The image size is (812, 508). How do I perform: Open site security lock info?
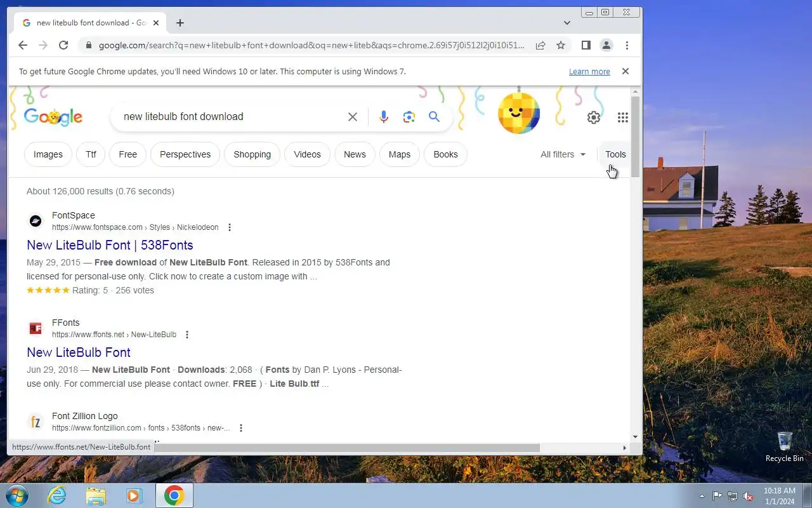click(88, 45)
